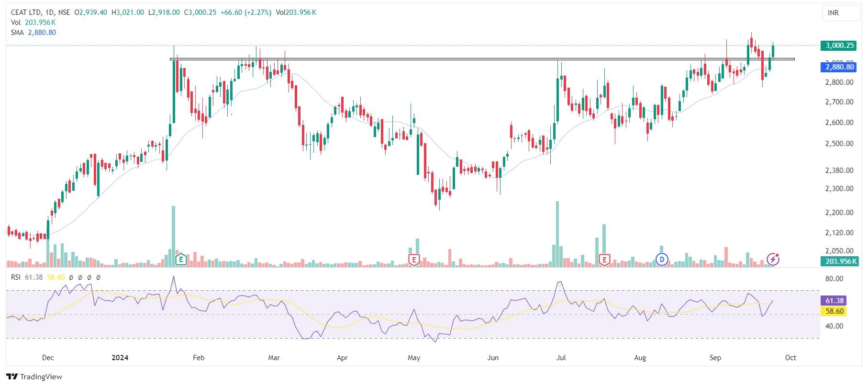Click the 203.956 K volume axis label

pos(839,261)
